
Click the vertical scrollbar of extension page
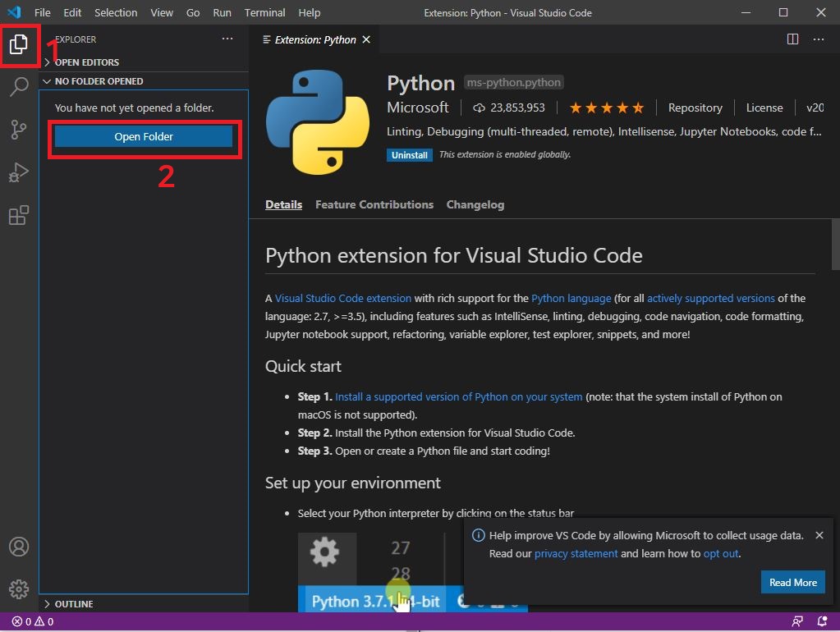835,245
